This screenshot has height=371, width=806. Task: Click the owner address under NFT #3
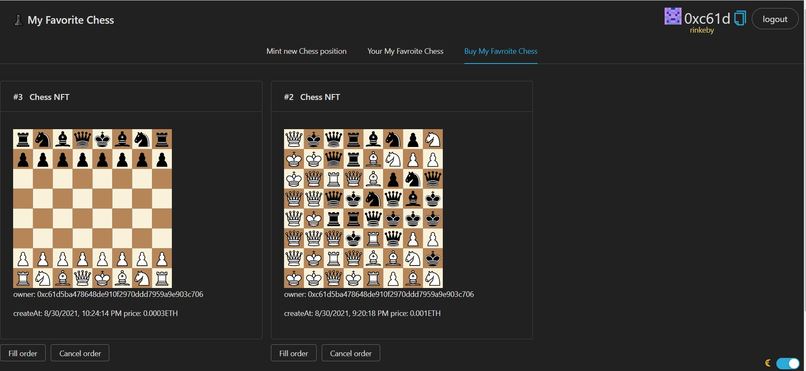pyautogui.click(x=108, y=294)
